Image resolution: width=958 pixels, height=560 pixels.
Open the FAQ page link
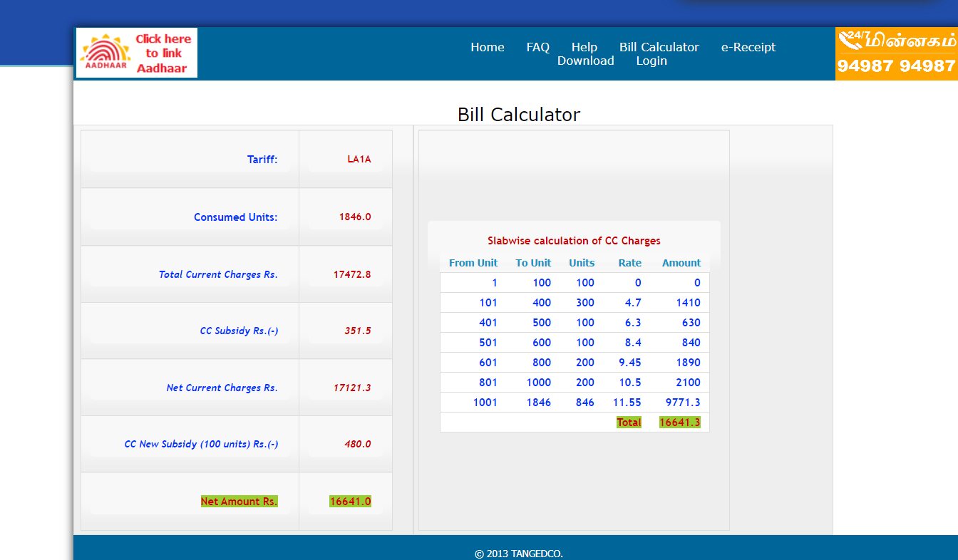point(537,47)
